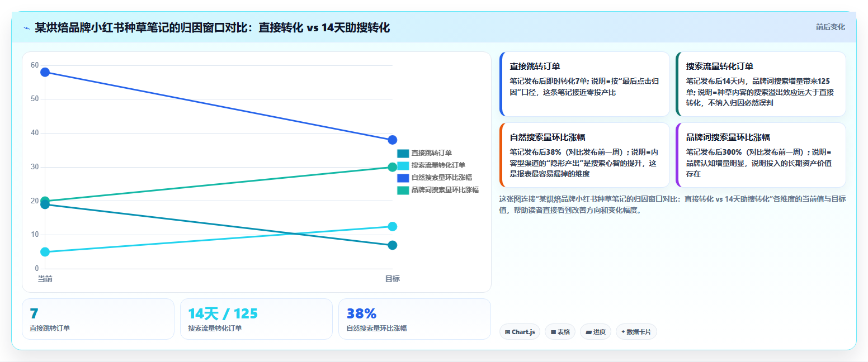Image resolution: width=868 pixels, height=362 pixels.
Task: Click the 38% stat card
Action: (x=414, y=319)
